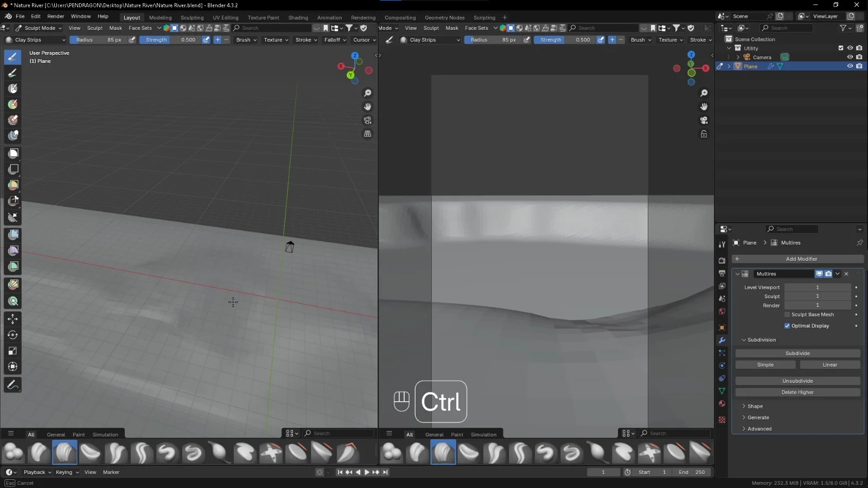
Task: Expand the Shape section of the modifier
Action: 754,406
